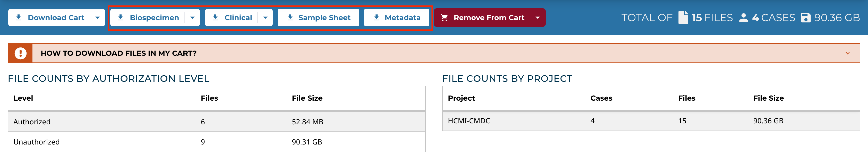Click the disk icon beside 90.36 GB
868x161 pixels.
point(805,18)
